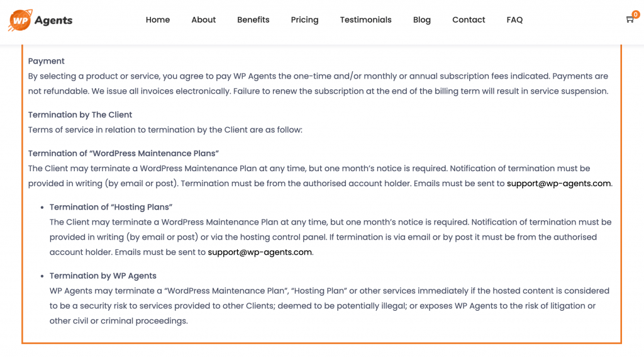Screen dimensions: 644x358
Task: Click the "Termination by The Client" heading
Action: coord(80,115)
